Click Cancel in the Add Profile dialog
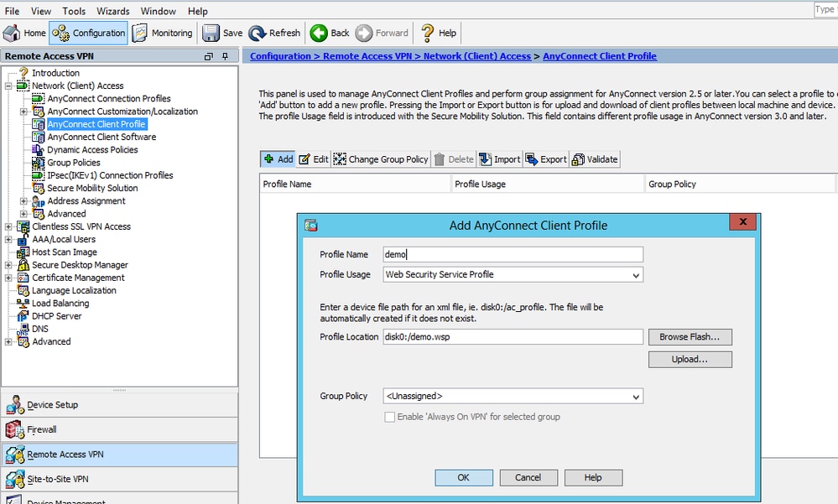This screenshot has width=838, height=504. [528, 477]
